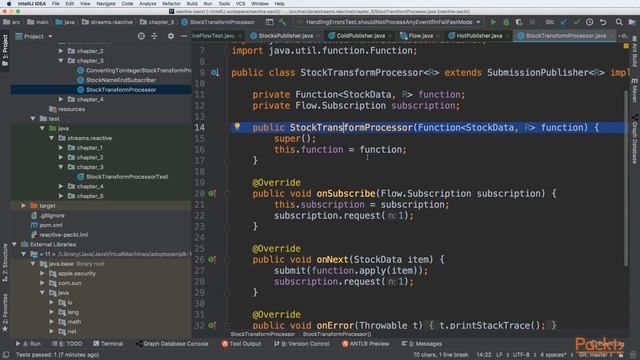Open the Refactor menu
Screen dimensions: 640x360
171,4
